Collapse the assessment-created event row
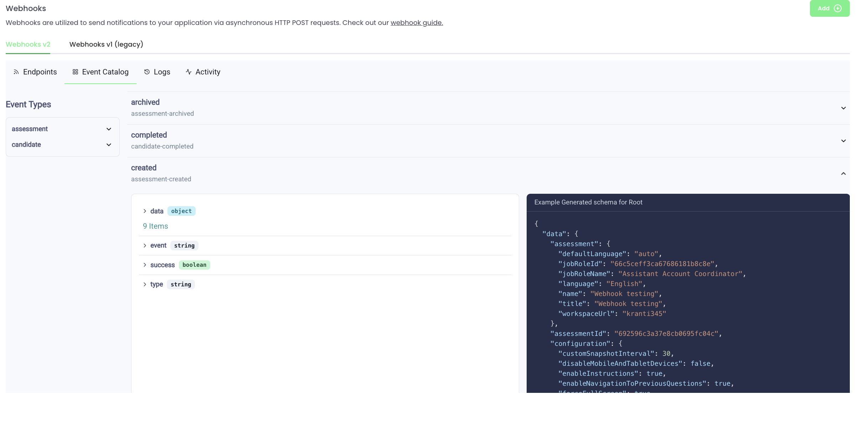The height and width of the screenshot is (421, 868). tap(843, 174)
